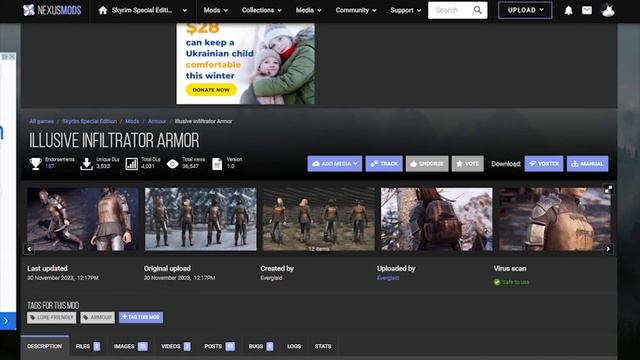640x360 pixels.
Task: Select the Lore-Friendly tag
Action: pyautogui.click(x=51, y=318)
